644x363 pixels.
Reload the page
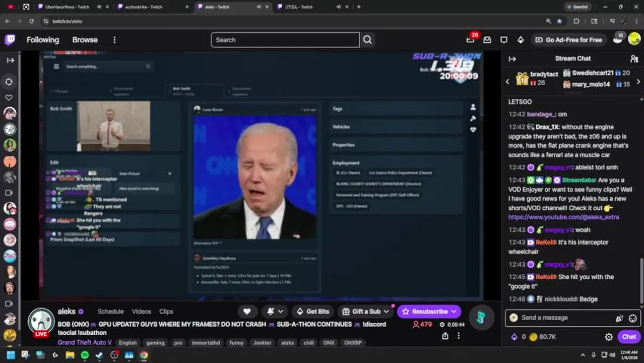point(31,21)
